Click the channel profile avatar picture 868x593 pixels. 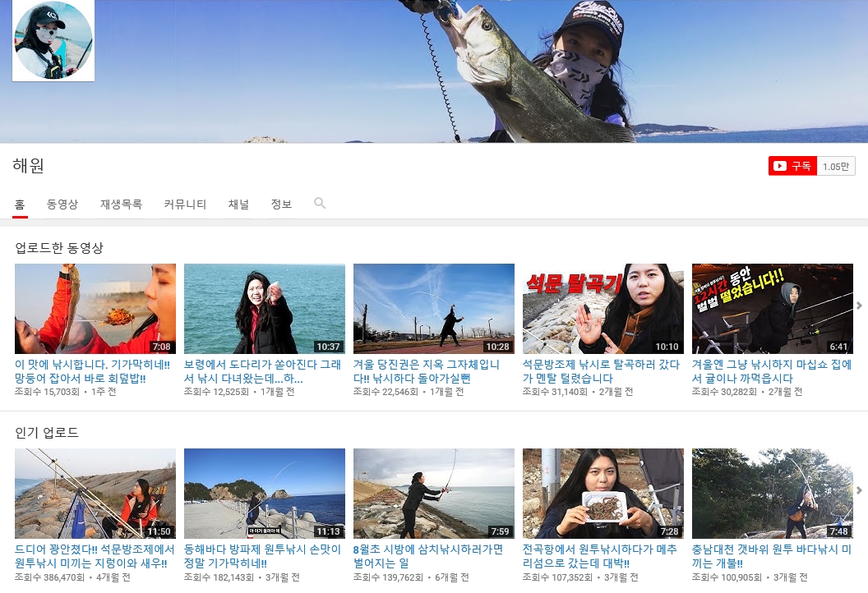53,41
